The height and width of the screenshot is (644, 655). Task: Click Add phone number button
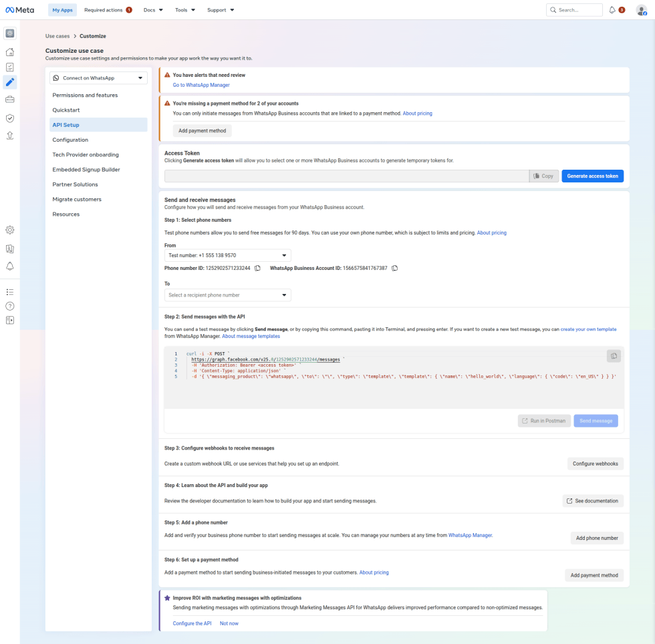tap(597, 538)
